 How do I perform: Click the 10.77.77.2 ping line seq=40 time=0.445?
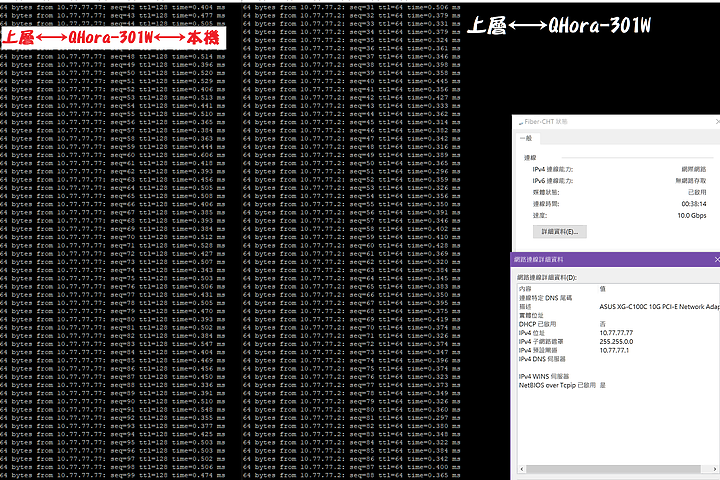tap(351, 81)
